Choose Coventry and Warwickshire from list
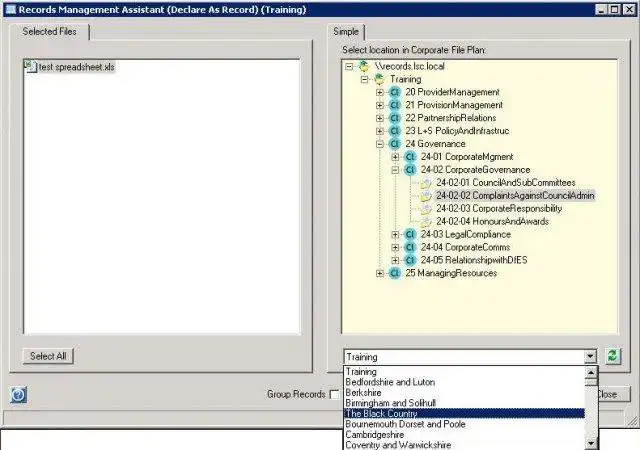The width and height of the screenshot is (640, 450). [x=464, y=445]
